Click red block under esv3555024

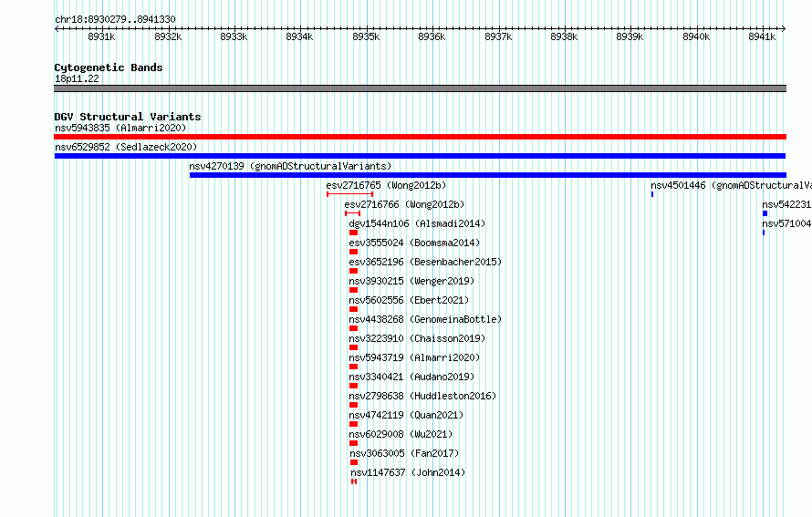coord(354,252)
